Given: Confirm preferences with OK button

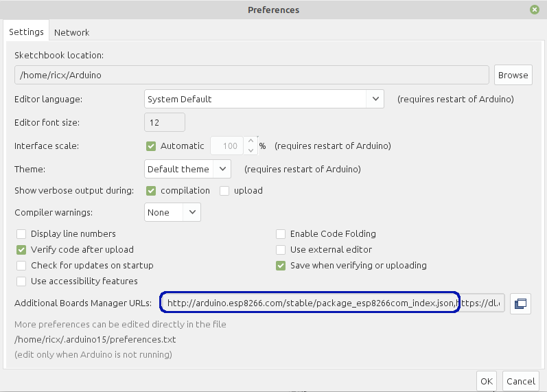Looking at the screenshot, I should [487, 381].
